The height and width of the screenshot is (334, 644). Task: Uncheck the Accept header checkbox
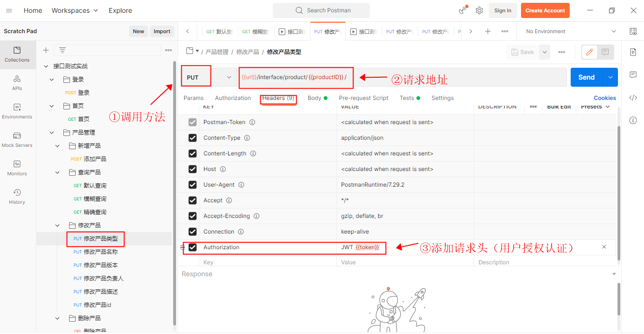pos(193,200)
